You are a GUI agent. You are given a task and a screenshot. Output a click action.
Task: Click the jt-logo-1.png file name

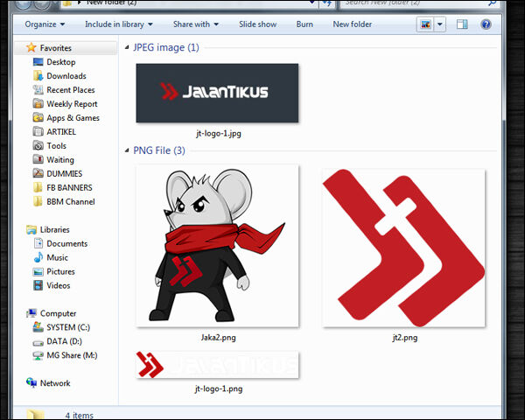[219, 389]
